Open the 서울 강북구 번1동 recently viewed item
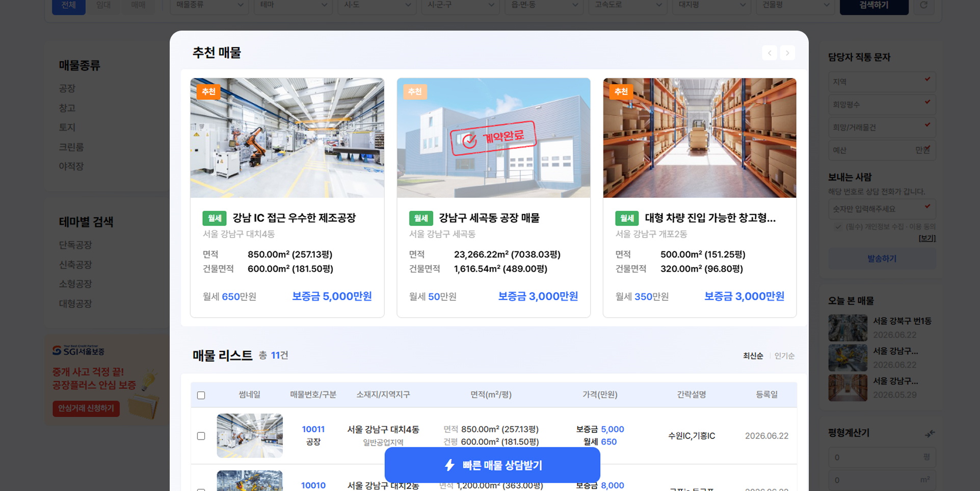Image resolution: width=980 pixels, height=491 pixels. click(x=882, y=328)
